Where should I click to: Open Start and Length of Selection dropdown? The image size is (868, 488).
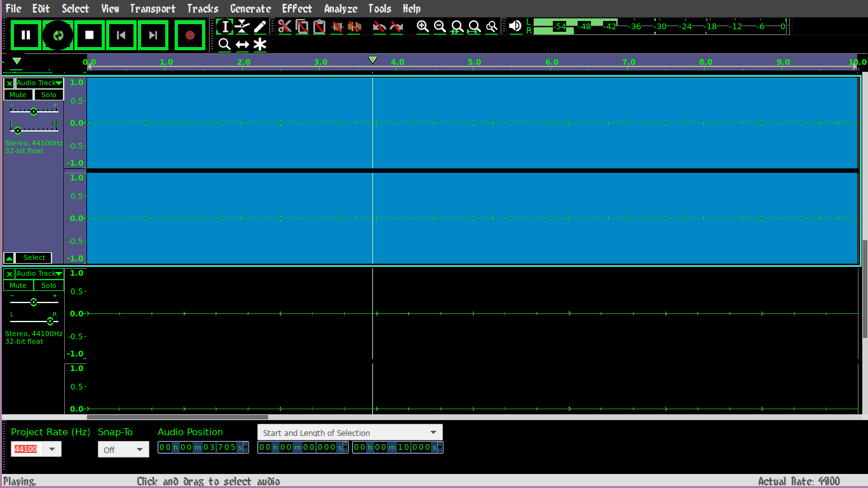(x=350, y=433)
